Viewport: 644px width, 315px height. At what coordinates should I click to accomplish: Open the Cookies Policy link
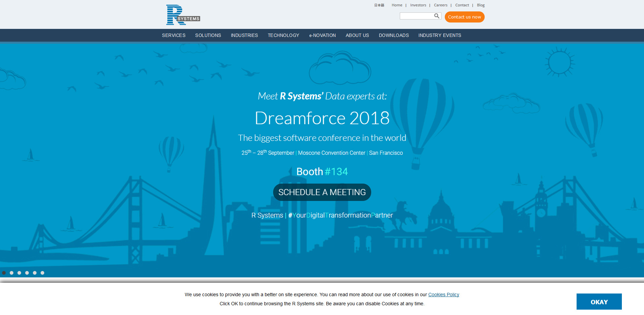click(443, 295)
